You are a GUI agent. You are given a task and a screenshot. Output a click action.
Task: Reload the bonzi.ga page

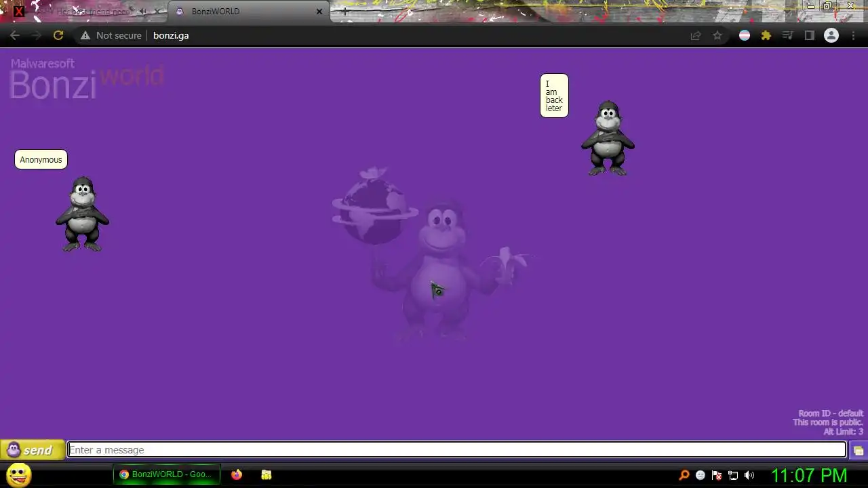pos(58,35)
